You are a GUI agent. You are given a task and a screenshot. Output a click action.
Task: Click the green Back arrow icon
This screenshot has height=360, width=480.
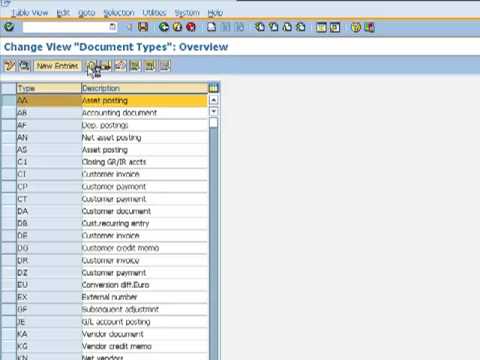pyautogui.click(x=164, y=27)
